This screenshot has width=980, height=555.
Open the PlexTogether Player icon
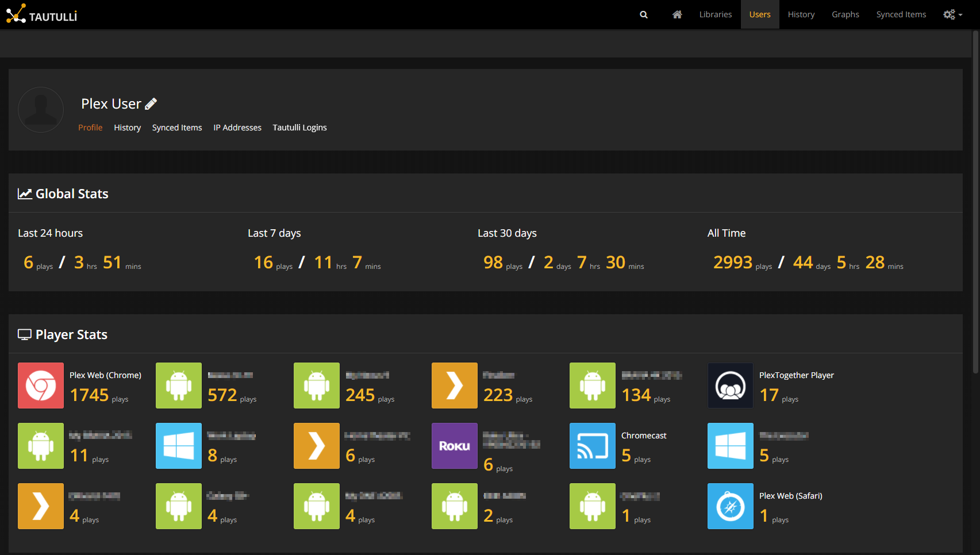click(731, 386)
